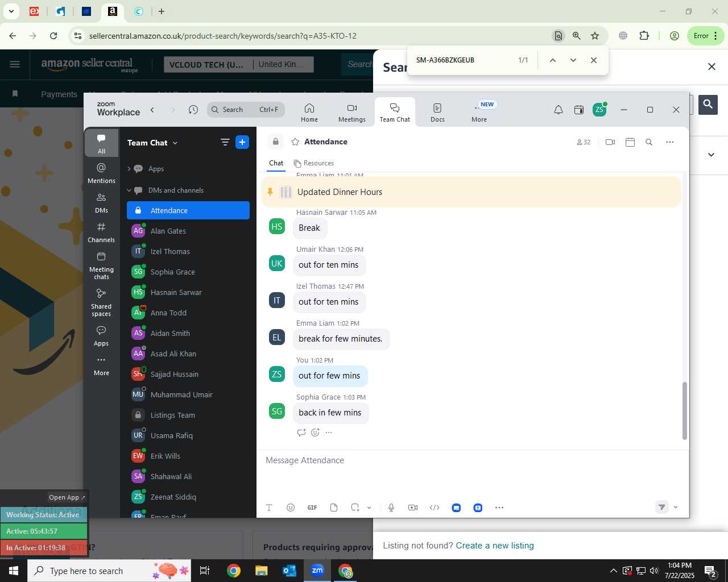Take a screenshot from composer
Viewport: 728px width, 582px height.
click(355, 508)
